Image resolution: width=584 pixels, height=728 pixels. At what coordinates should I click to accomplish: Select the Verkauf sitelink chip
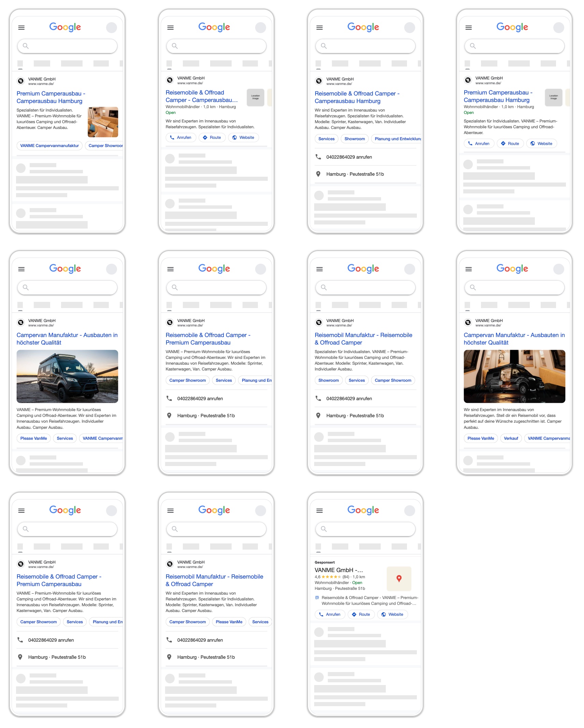511,438
